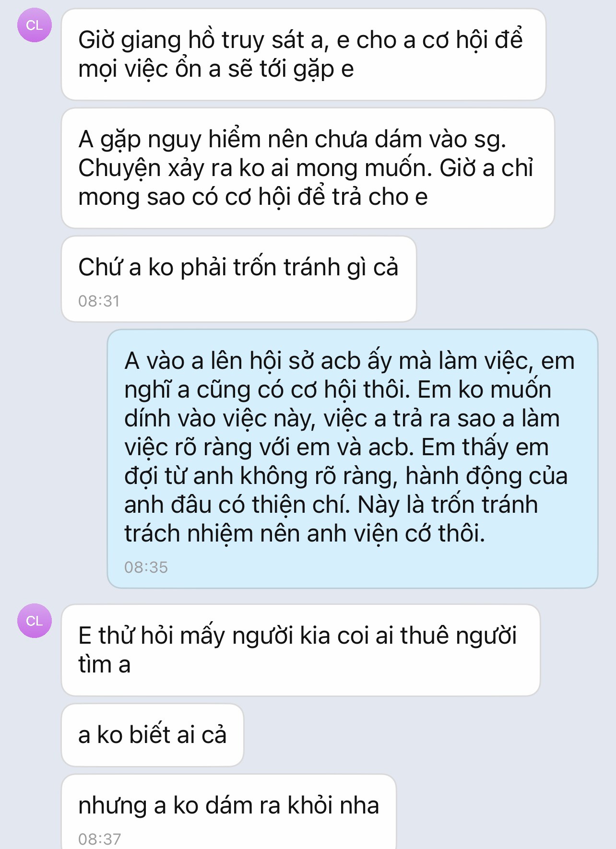This screenshot has height=849, width=616.
Task: Tap the words 'thiện chí' in blue message
Action: 304,505
